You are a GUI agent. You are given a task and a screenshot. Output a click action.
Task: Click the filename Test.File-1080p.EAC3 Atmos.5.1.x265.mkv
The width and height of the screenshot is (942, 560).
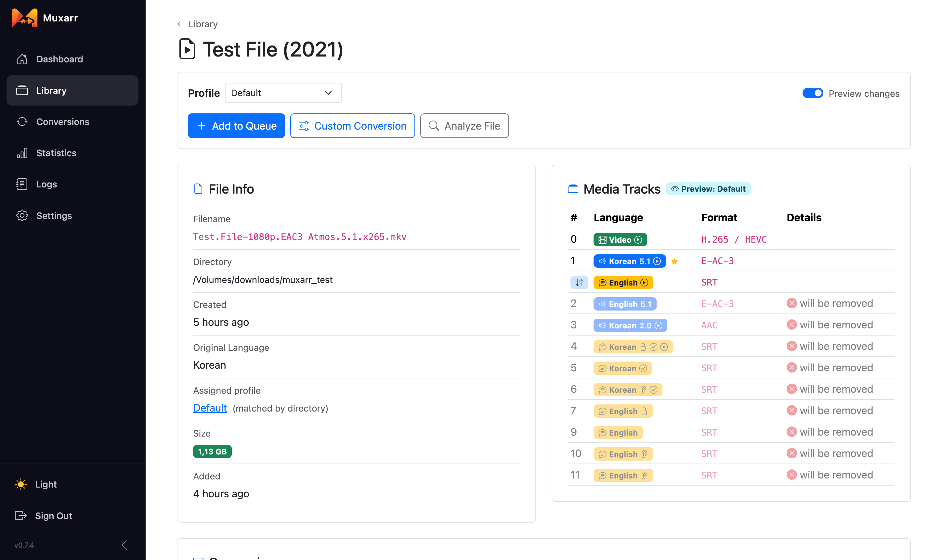300,237
